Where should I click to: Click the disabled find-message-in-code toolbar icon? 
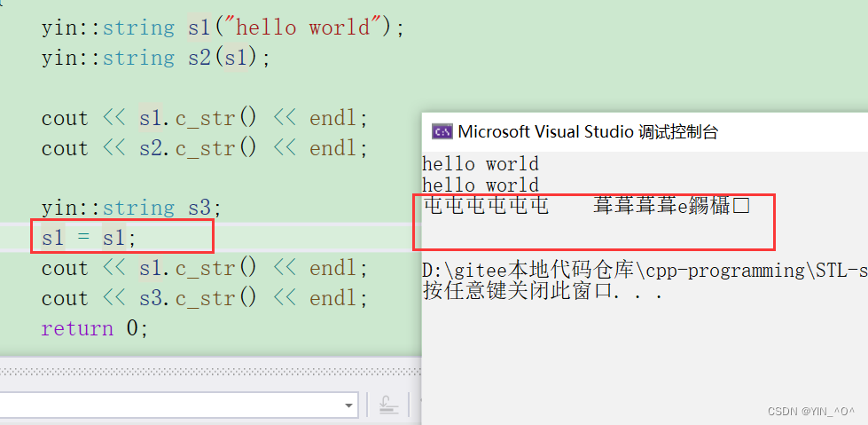[389, 406]
